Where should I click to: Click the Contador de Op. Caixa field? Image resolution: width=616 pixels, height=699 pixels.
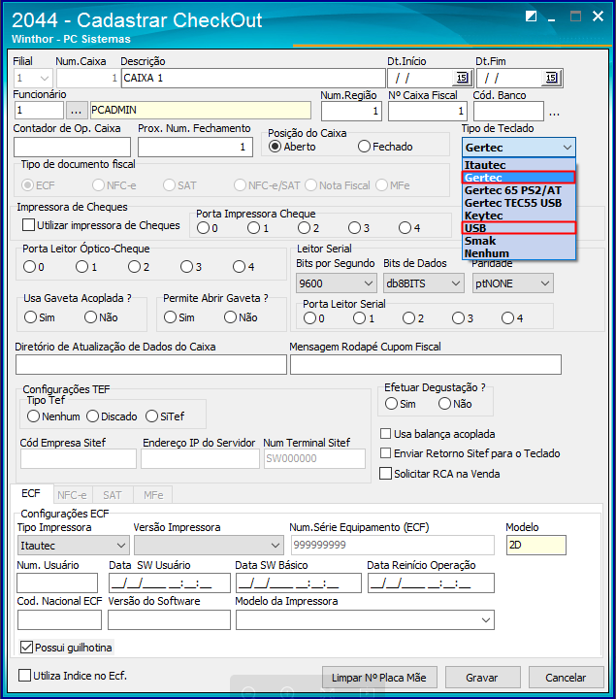[x=72, y=147]
